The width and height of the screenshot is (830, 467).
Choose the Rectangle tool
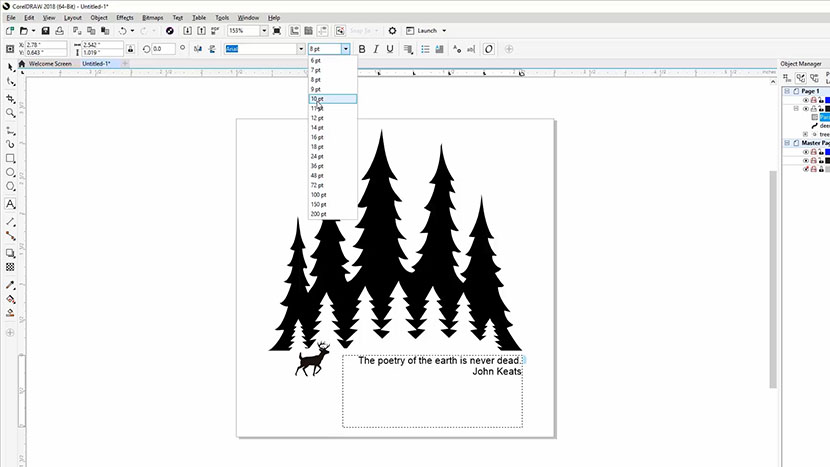(11, 158)
